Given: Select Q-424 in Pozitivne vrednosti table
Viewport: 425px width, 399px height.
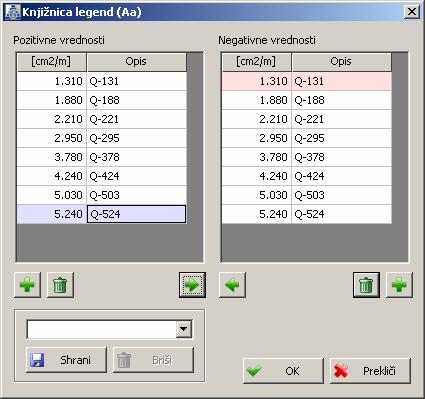Looking at the screenshot, I should 137,176.
